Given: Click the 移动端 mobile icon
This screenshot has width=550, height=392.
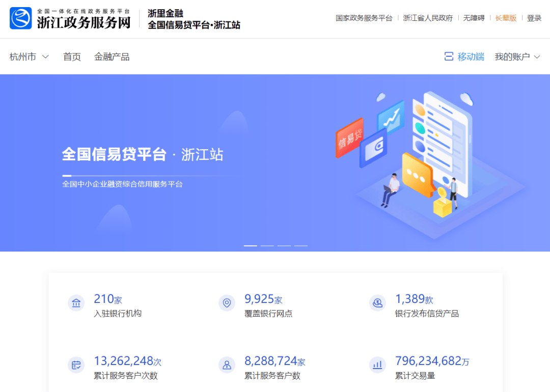Looking at the screenshot, I should click(x=449, y=57).
